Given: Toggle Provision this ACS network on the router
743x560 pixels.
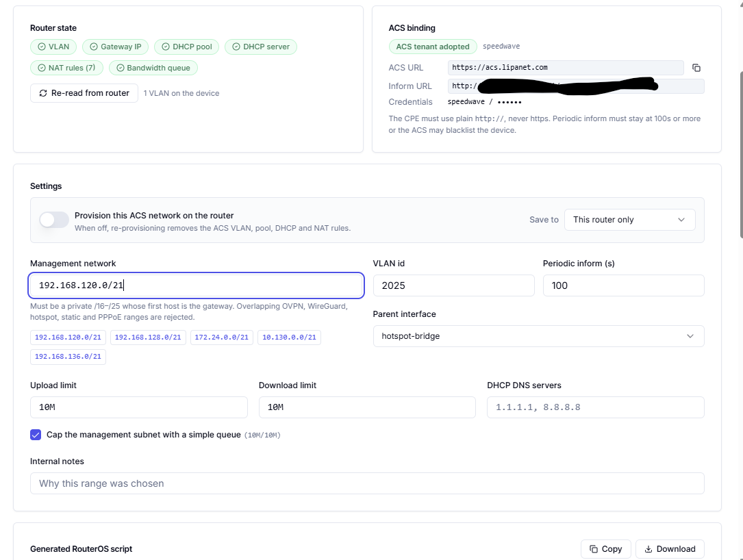Looking at the screenshot, I should point(54,220).
